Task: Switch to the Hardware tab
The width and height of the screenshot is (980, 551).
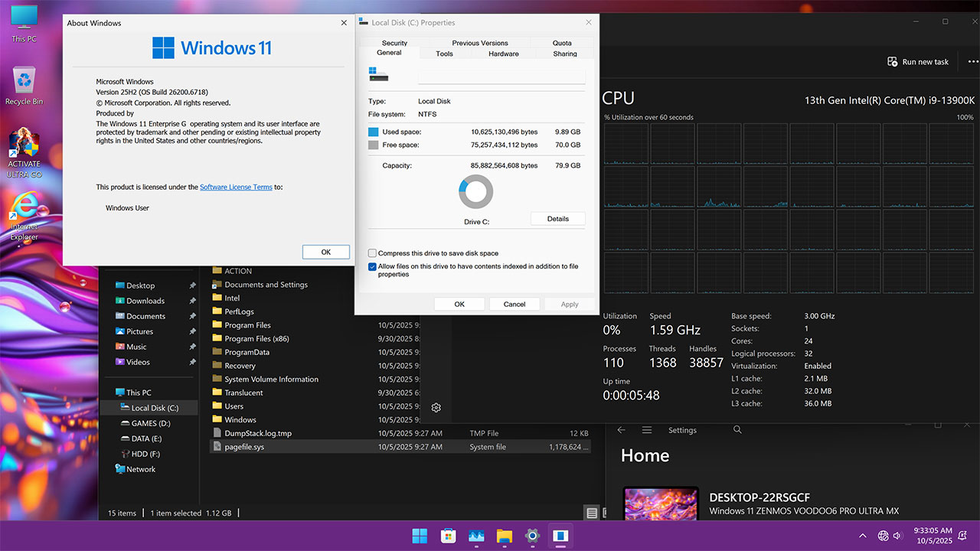Action: pyautogui.click(x=503, y=54)
